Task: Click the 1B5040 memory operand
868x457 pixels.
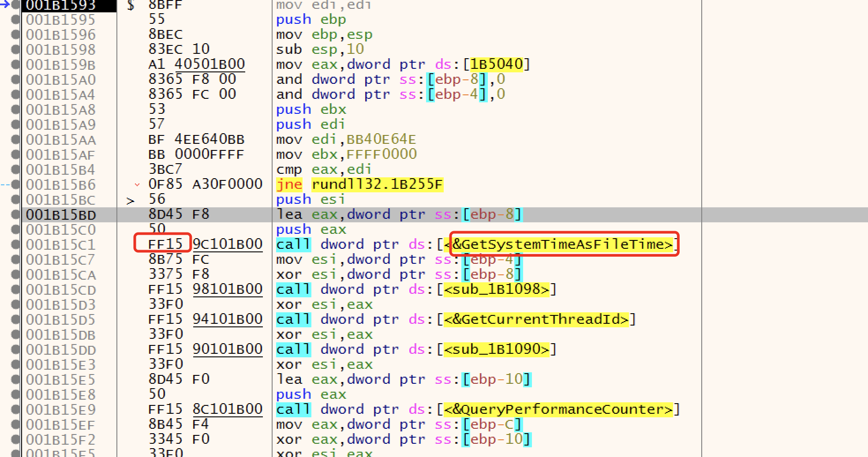Action: 496,64
